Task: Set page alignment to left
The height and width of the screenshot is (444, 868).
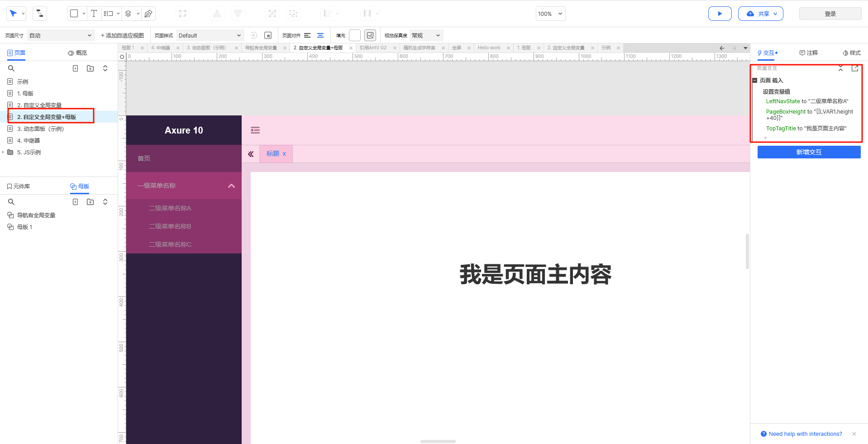Action: point(307,35)
